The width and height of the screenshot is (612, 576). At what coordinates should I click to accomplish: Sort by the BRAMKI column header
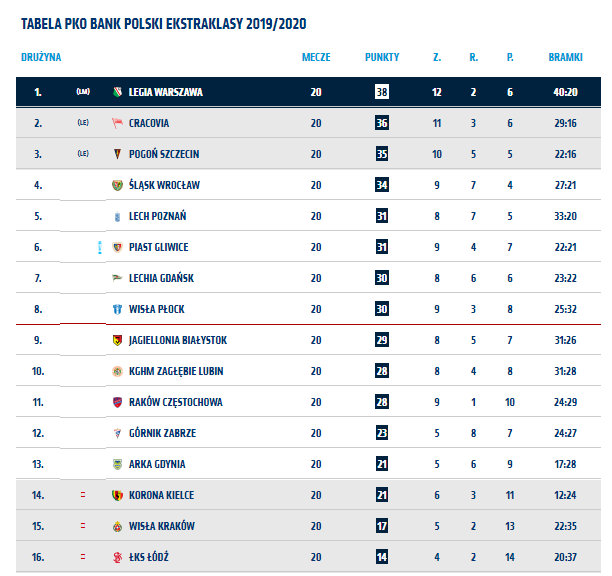[565, 57]
